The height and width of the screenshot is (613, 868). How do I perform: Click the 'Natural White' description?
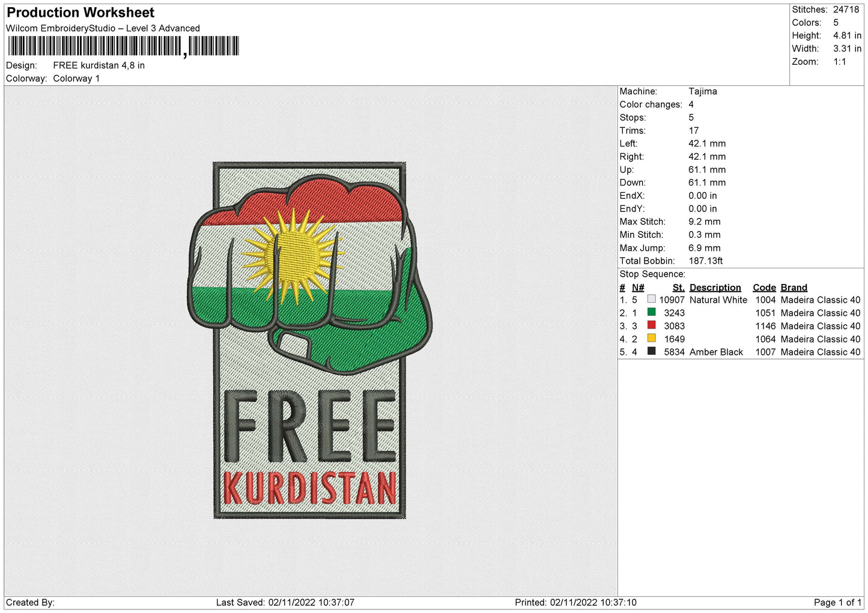tap(718, 300)
